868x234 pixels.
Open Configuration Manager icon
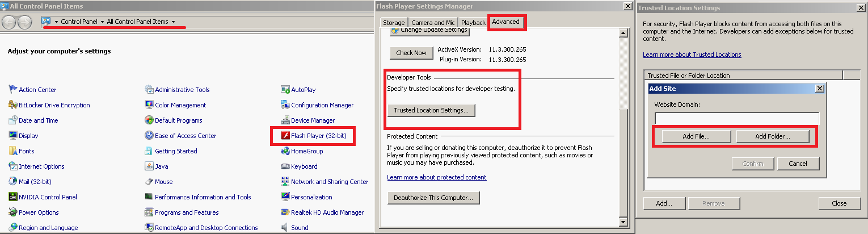point(286,105)
